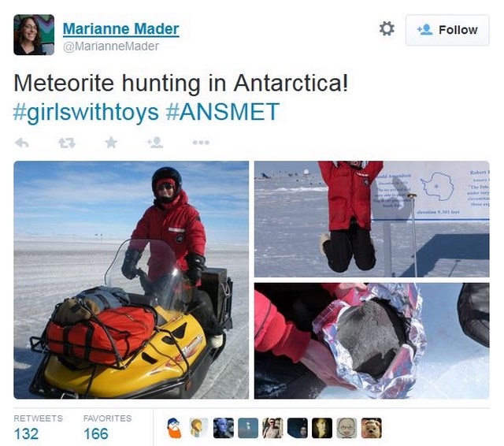The image size is (504, 446).
Task: Open the bearded orange cartoon avatar
Action: [x=174, y=428]
